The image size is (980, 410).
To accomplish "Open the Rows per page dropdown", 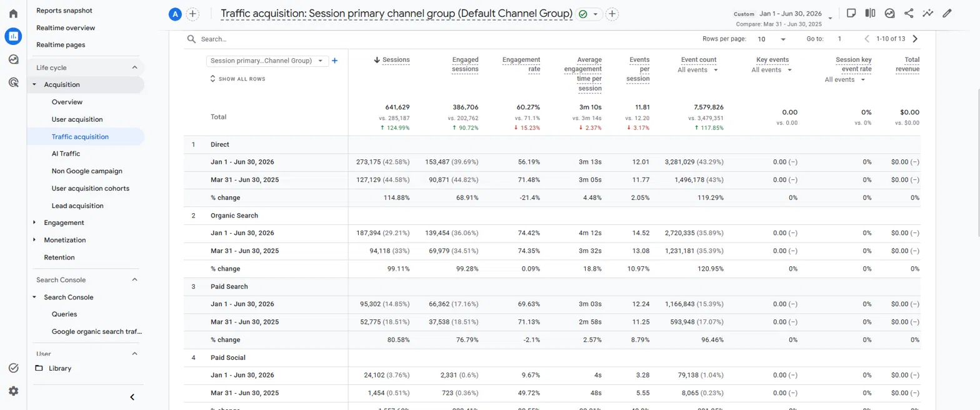I will click(772, 39).
